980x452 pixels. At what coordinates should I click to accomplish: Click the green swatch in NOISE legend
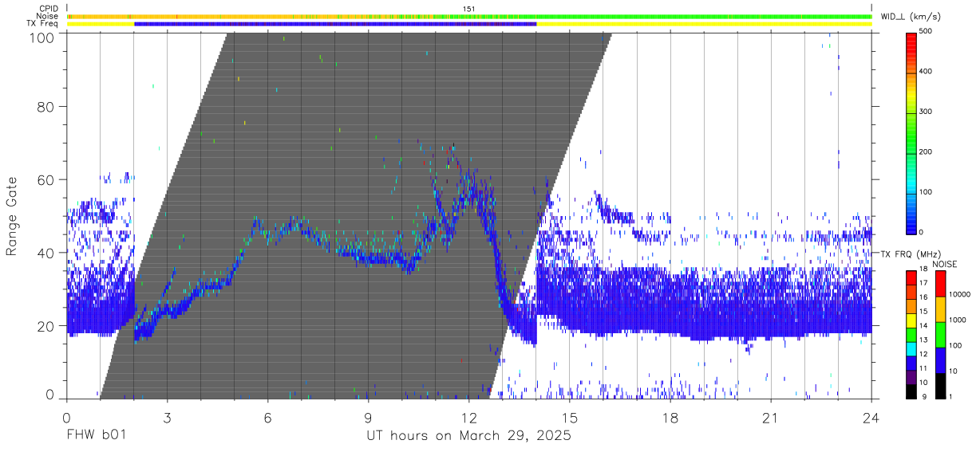(x=939, y=333)
